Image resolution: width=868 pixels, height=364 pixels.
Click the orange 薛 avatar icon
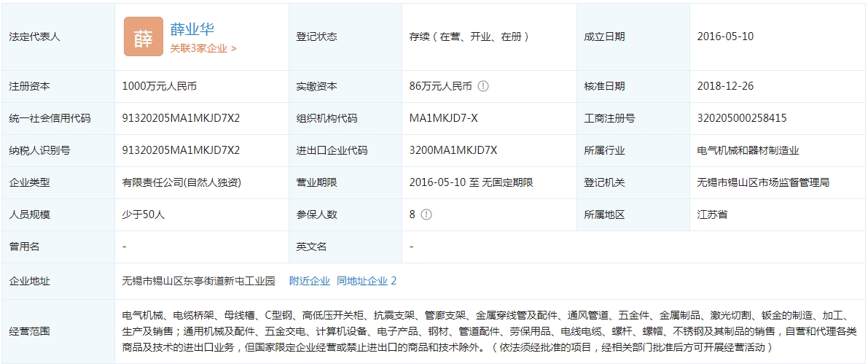pyautogui.click(x=144, y=36)
